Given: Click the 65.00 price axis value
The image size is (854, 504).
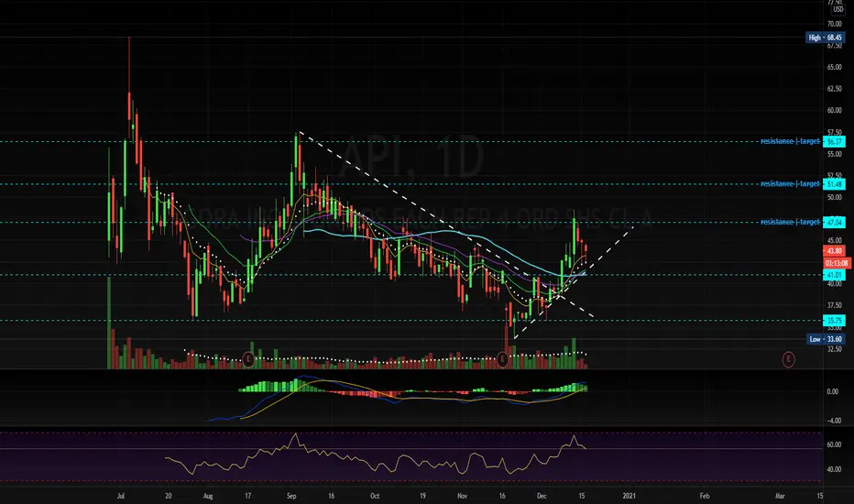Looking at the screenshot, I should (835, 67).
